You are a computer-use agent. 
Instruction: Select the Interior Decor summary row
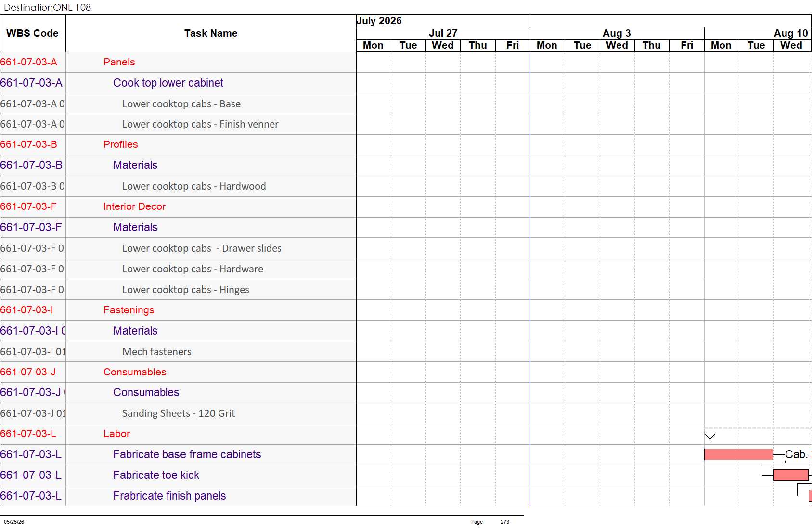(x=178, y=206)
